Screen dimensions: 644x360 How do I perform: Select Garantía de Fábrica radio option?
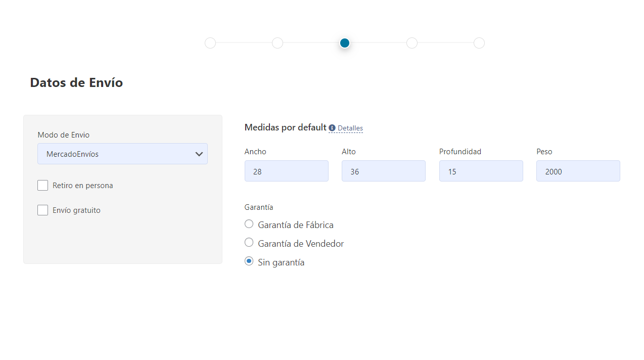(249, 224)
